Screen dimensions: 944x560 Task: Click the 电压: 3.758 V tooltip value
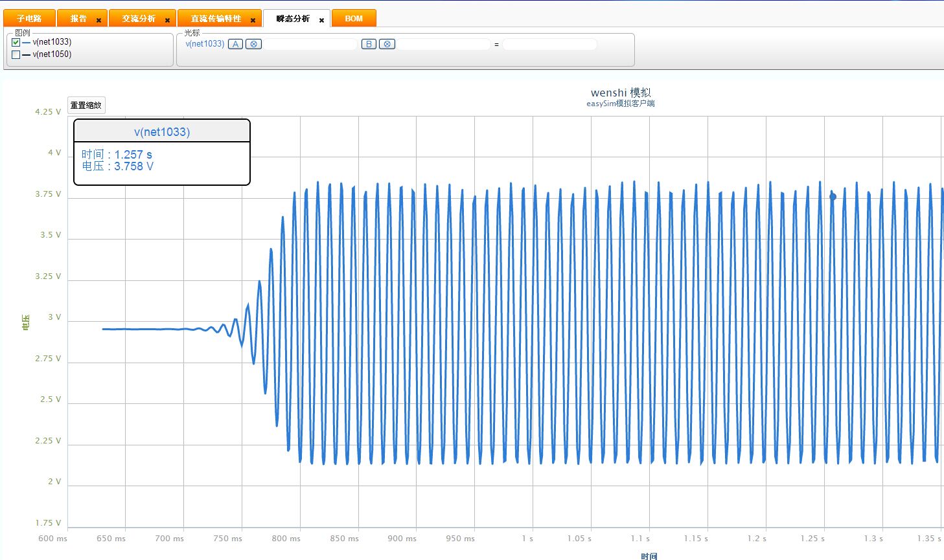[x=117, y=166]
